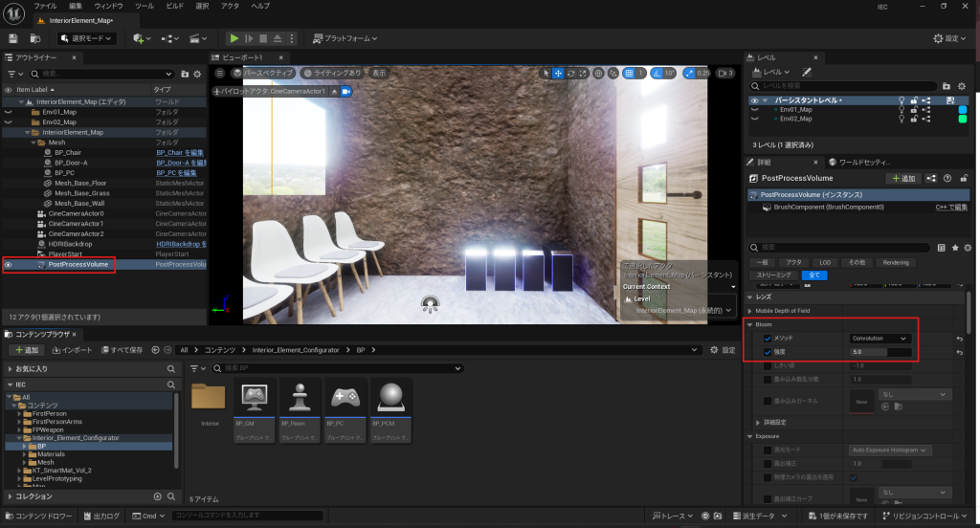Screen dimensions: 980x528
Task: Uncheck the Bloom 強度 checkbox
Action: click(768, 353)
